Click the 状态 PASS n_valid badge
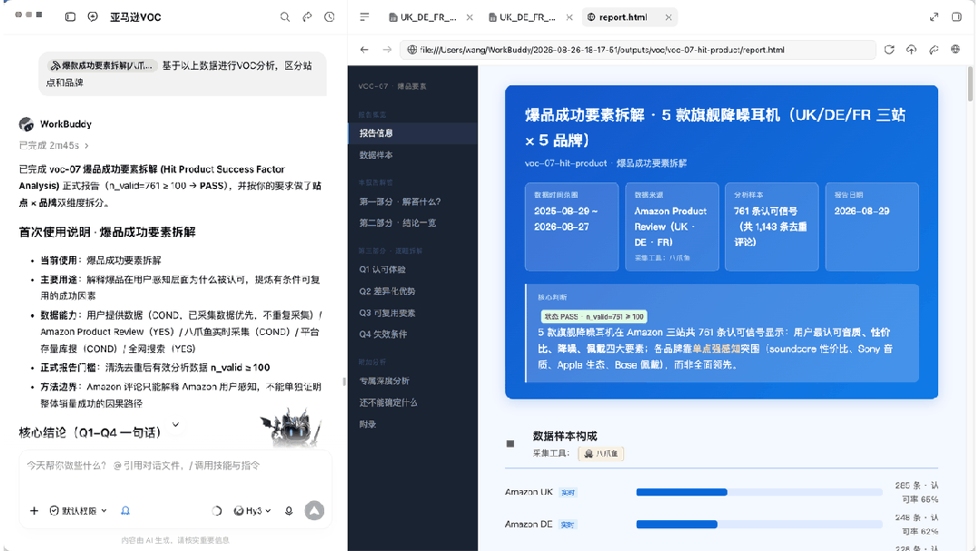 594,317
